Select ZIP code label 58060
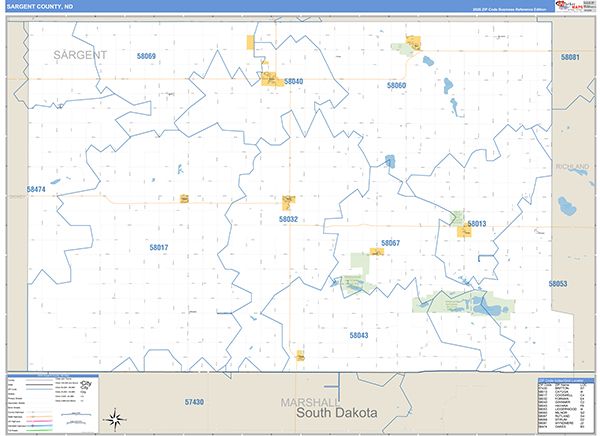This screenshot has width=600, height=436. pyautogui.click(x=396, y=85)
